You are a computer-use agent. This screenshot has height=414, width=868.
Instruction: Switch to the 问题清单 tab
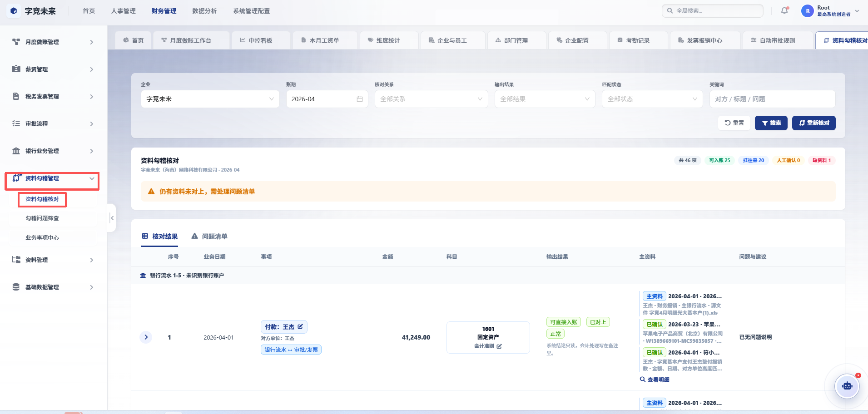tap(209, 236)
